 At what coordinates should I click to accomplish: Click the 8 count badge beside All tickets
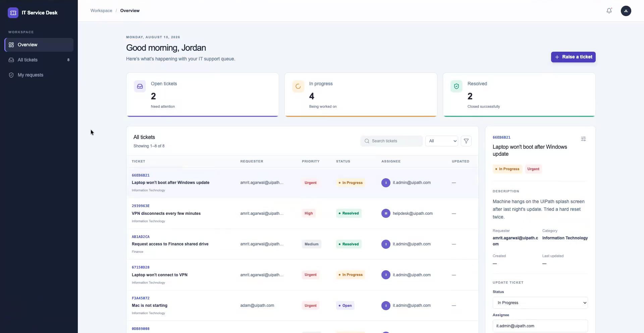[68, 60]
